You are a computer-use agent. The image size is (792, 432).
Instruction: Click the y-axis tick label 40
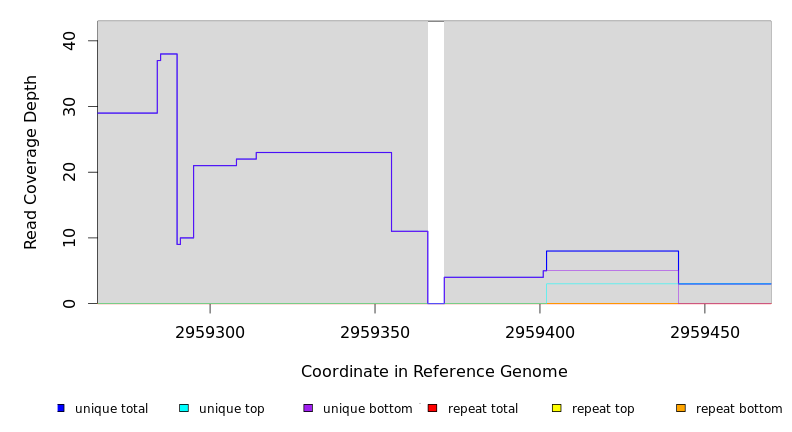(x=69, y=41)
